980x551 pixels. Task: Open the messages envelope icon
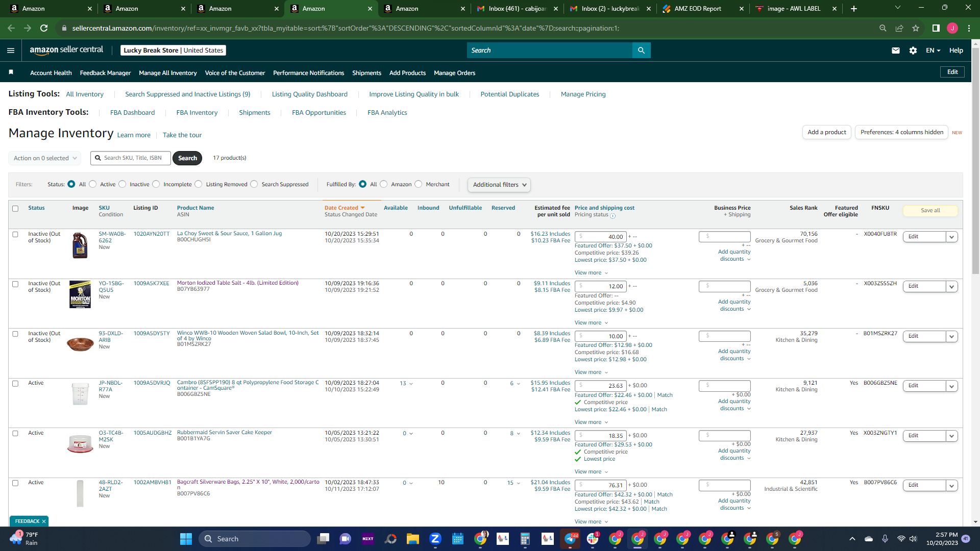[896, 51]
